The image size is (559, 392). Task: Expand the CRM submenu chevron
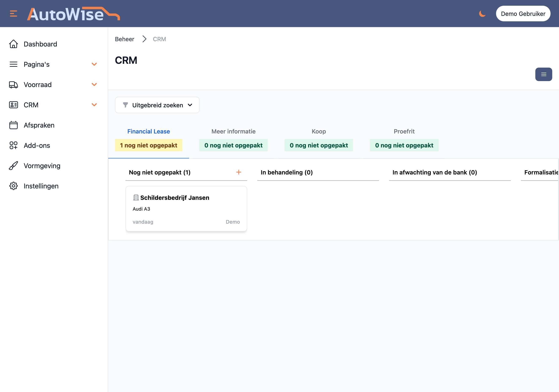tap(94, 105)
